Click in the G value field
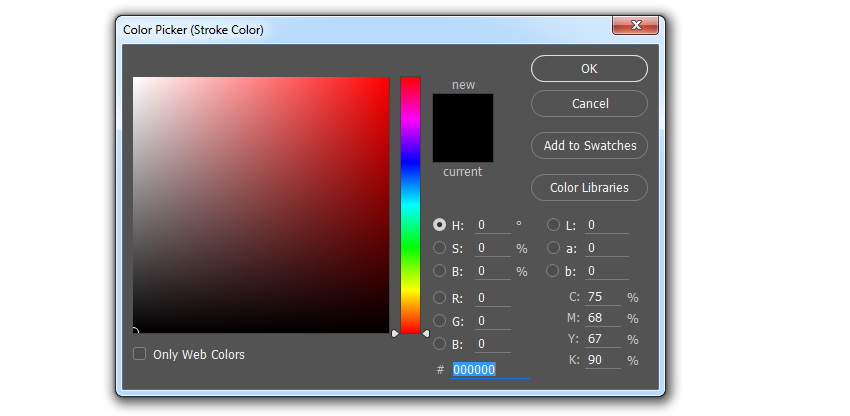This screenshot has height=416, width=850. click(x=493, y=321)
